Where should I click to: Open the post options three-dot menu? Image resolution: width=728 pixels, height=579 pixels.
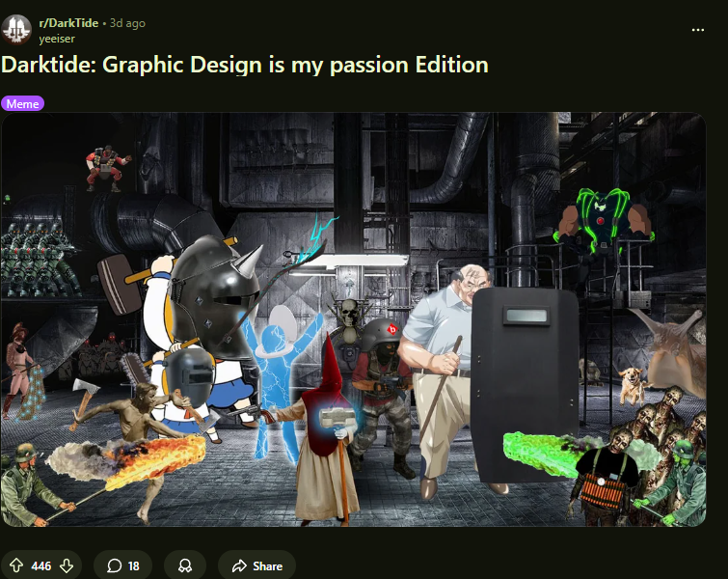(698, 30)
